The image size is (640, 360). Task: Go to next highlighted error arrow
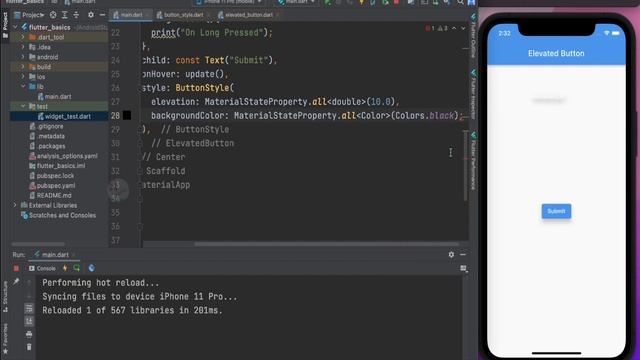(x=463, y=28)
